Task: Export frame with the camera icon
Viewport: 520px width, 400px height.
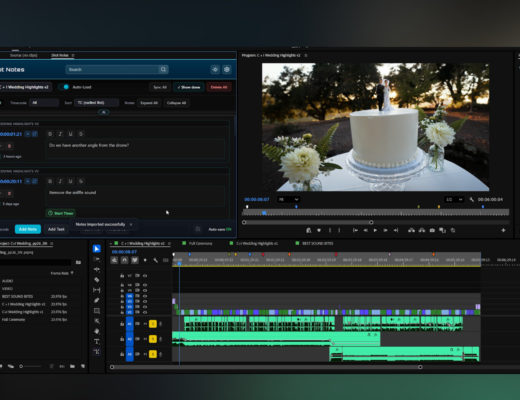Action: click(432, 230)
